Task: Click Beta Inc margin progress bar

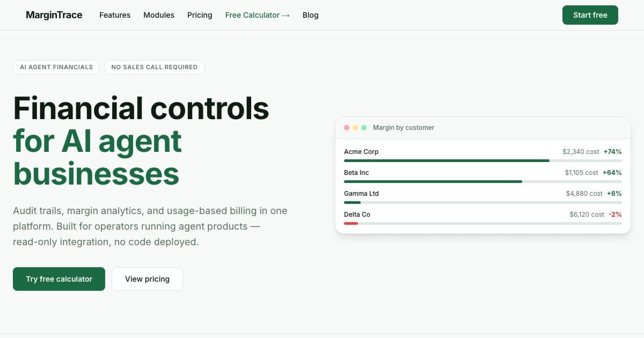Action: click(483, 181)
